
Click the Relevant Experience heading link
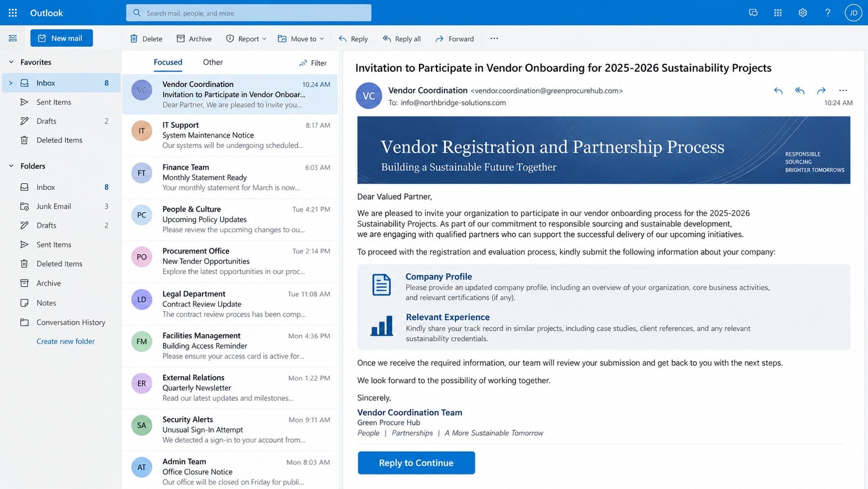point(447,317)
